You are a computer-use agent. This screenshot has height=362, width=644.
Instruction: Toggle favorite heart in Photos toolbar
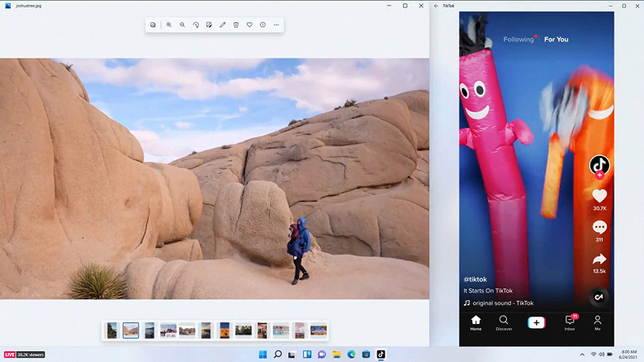[x=249, y=26]
